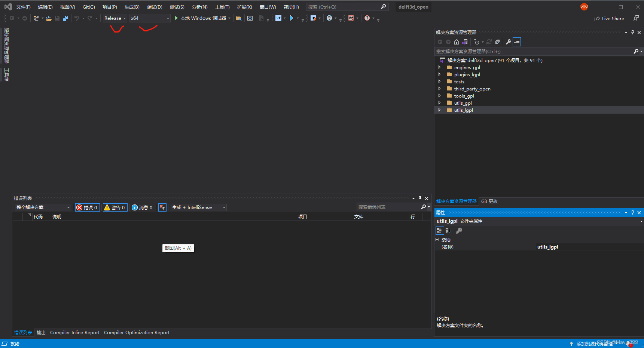The width and height of the screenshot is (644, 348).
Task: Collapse the Misc category in Properties
Action: point(437,240)
